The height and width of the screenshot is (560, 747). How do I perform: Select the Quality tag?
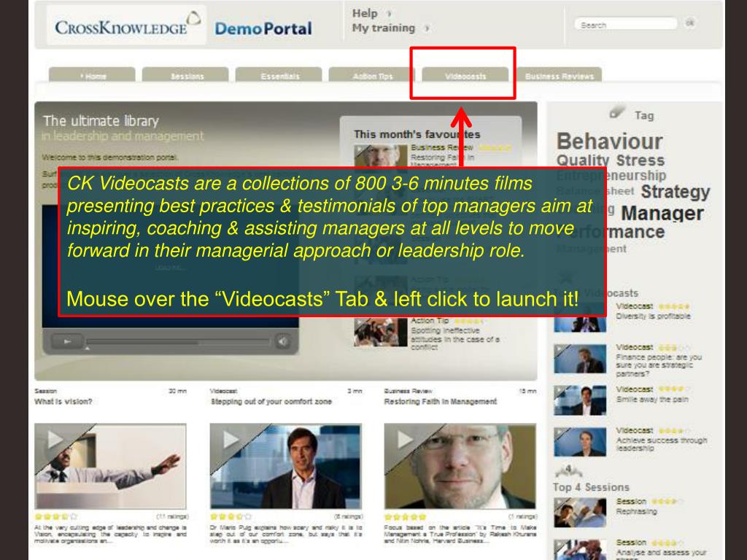(x=583, y=160)
